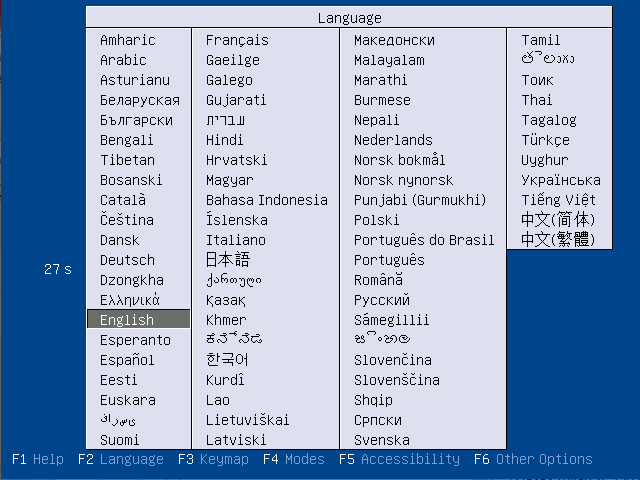Select Català language entry
Viewport: 640px width, 480px height.
click(x=123, y=200)
